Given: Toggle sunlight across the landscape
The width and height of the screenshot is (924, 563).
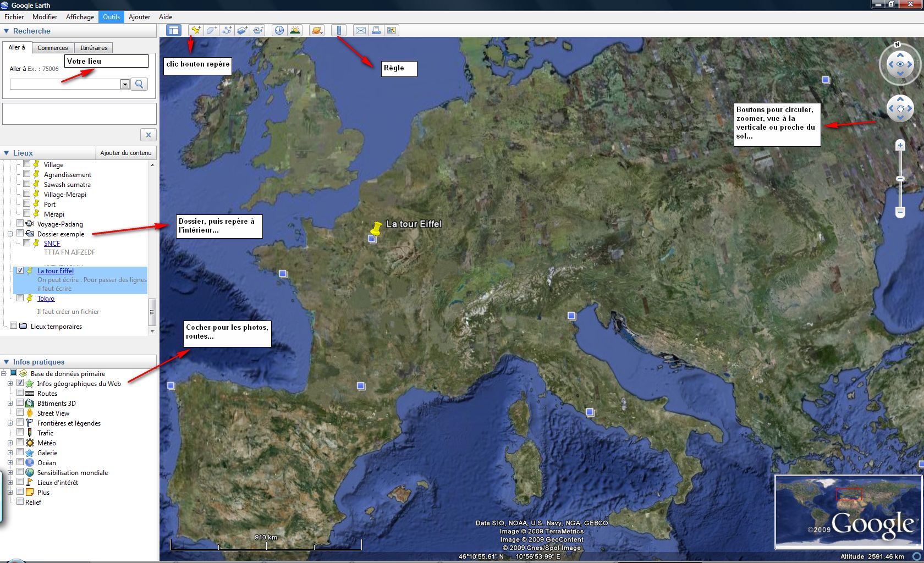Looking at the screenshot, I should [295, 30].
